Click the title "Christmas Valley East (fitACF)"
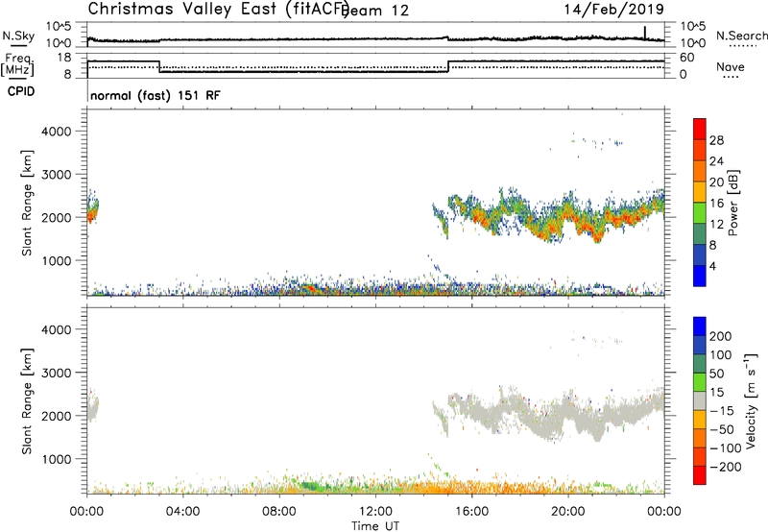Viewport: 768px width, 532px height. [x=219, y=10]
